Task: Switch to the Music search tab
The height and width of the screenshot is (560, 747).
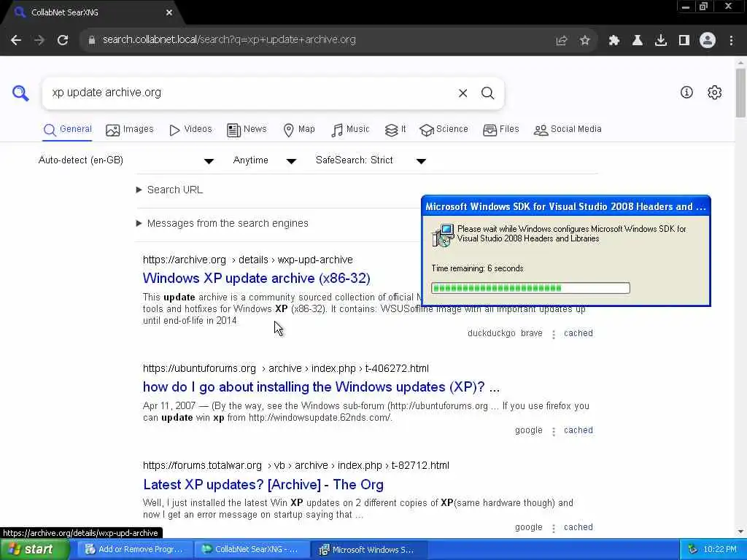Action: (350, 130)
